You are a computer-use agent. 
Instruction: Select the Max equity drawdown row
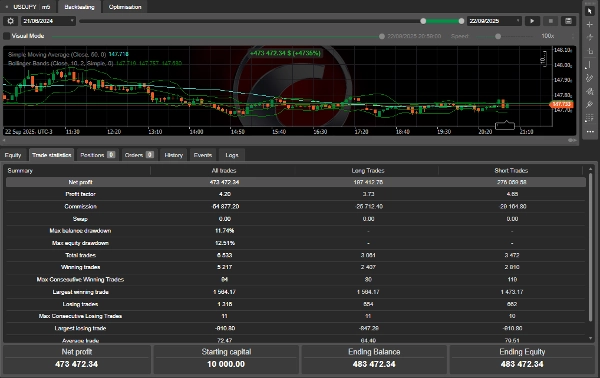pos(295,243)
